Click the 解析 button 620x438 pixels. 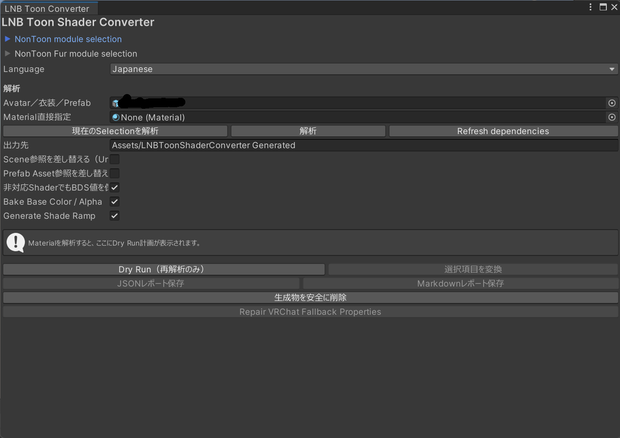coord(308,131)
